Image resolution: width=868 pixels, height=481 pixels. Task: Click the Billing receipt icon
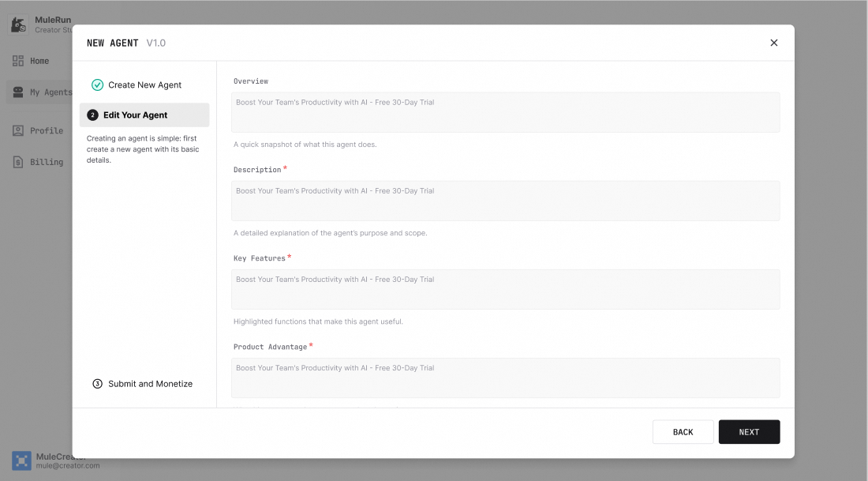[18, 162]
